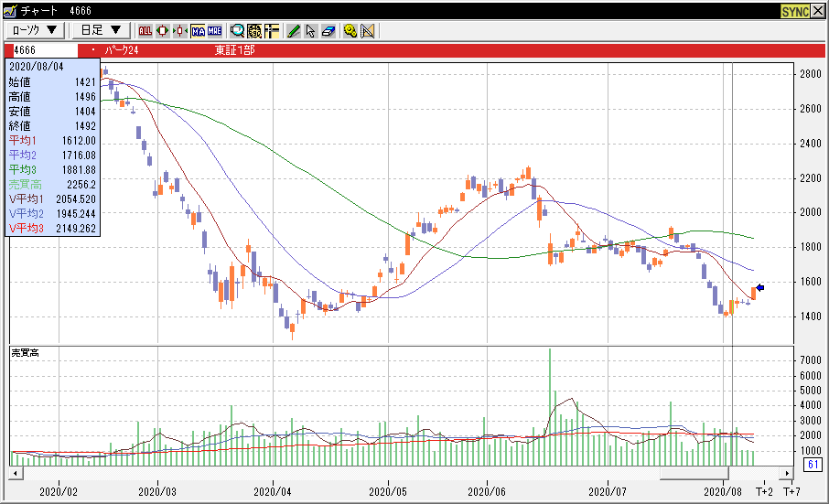
Task: Open the chart settings gear icon
Action: click(x=350, y=30)
